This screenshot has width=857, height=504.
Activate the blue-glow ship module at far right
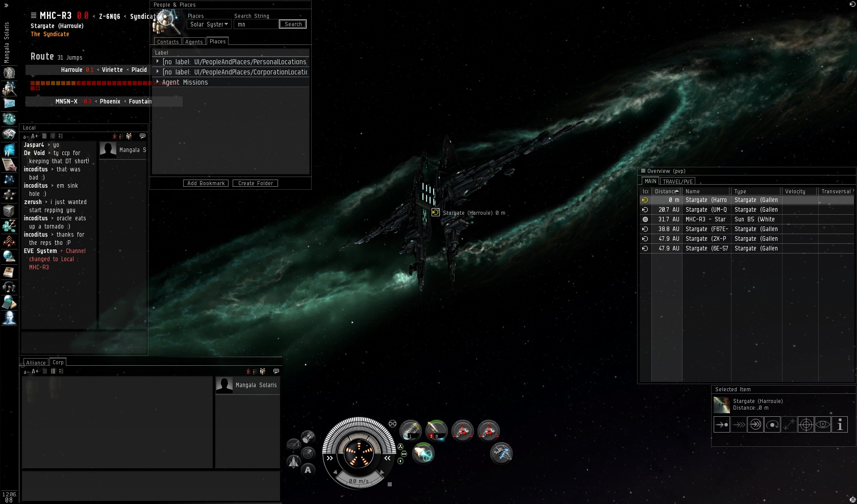tap(501, 453)
